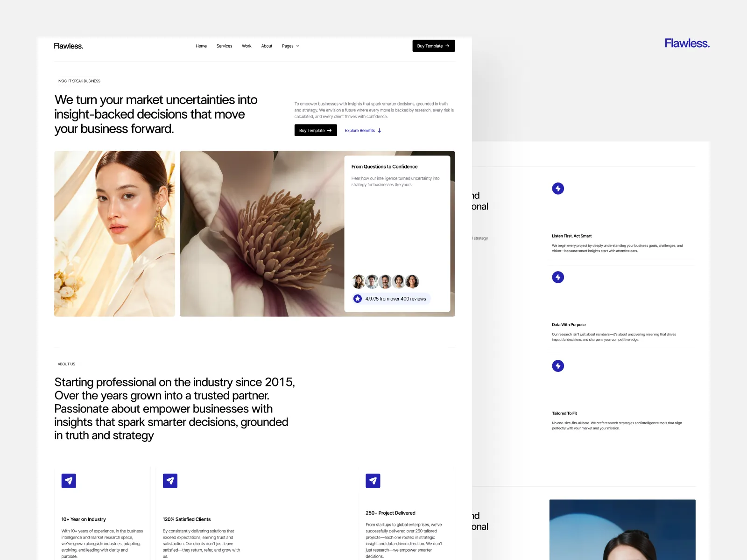This screenshot has height=560, width=747.
Task: Click the Tailored To Fit heading
Action: 564,413
